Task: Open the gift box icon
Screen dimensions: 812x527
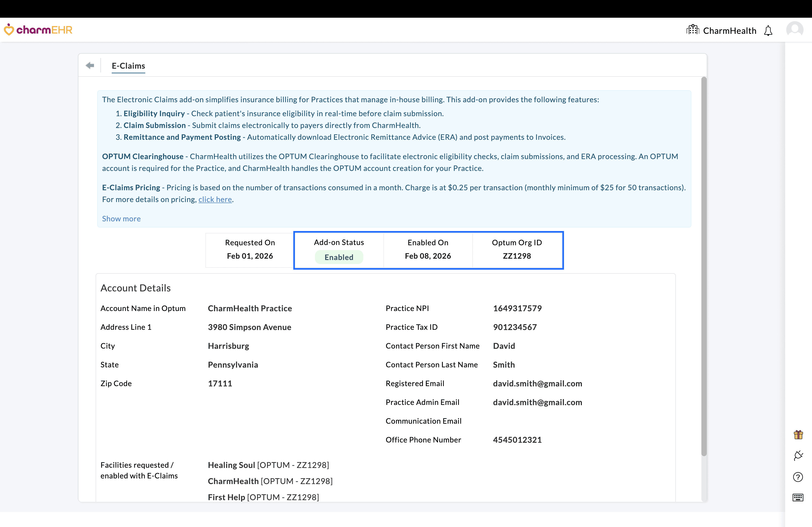Action: click(798, 435)
